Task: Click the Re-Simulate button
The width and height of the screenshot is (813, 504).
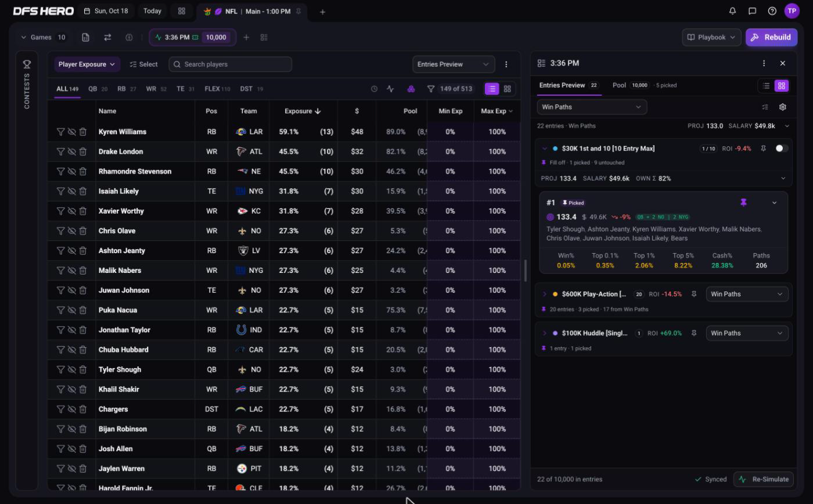Action: tap(765, 480)
